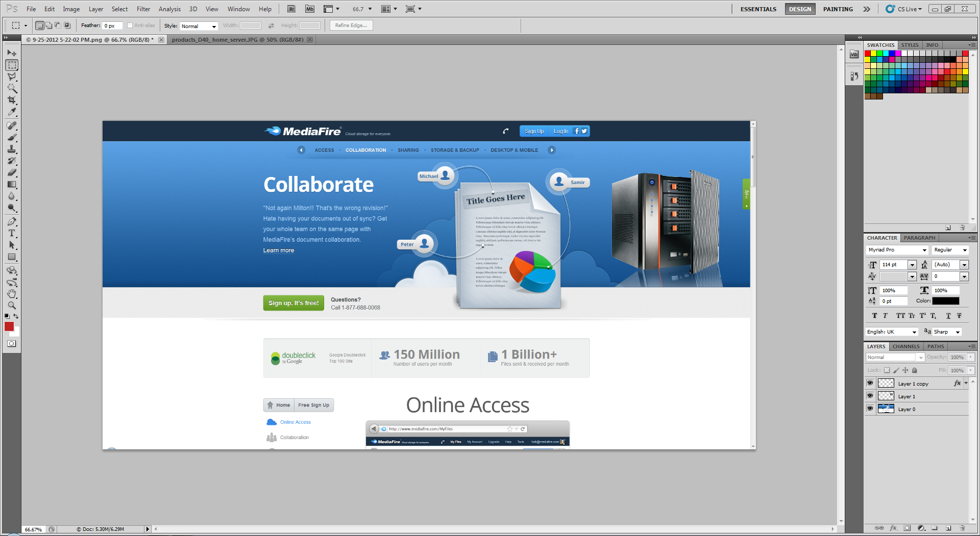This screenshot has width=980, height=536.
Task: Create new fill or adjustment layer
Action: click(921, 528)
